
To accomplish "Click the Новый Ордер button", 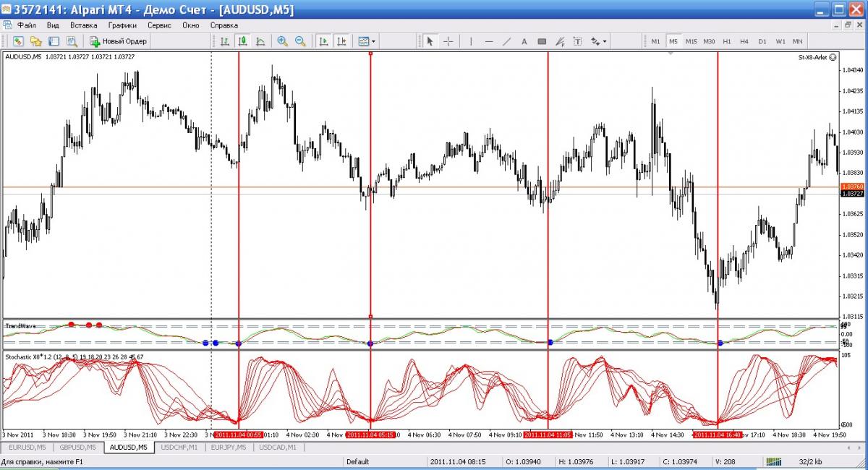I will tap(119, 41).
